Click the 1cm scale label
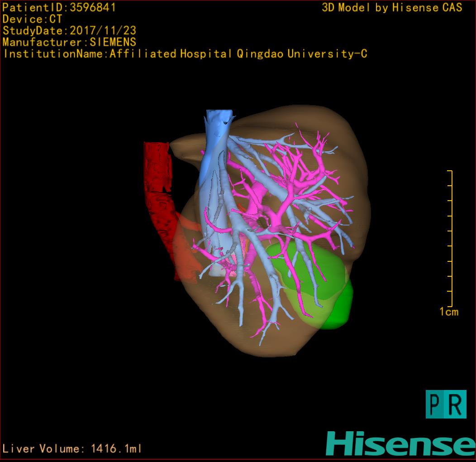476x462 pixels. (x=449, y=312)
